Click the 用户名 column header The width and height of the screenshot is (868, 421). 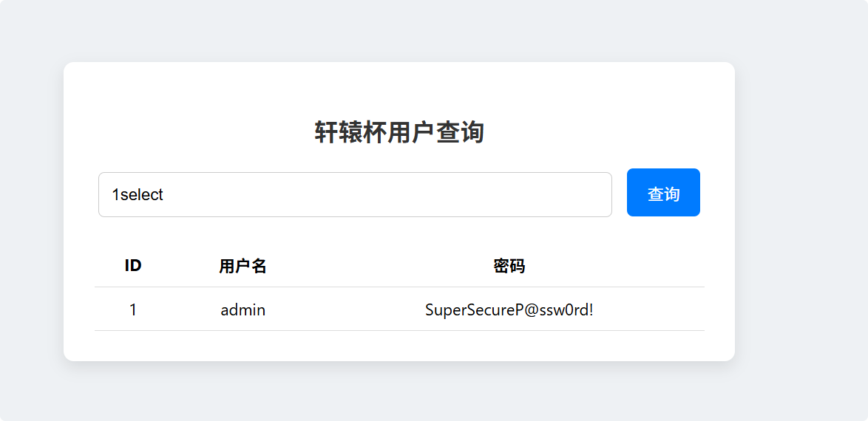(x=243, y=266)
